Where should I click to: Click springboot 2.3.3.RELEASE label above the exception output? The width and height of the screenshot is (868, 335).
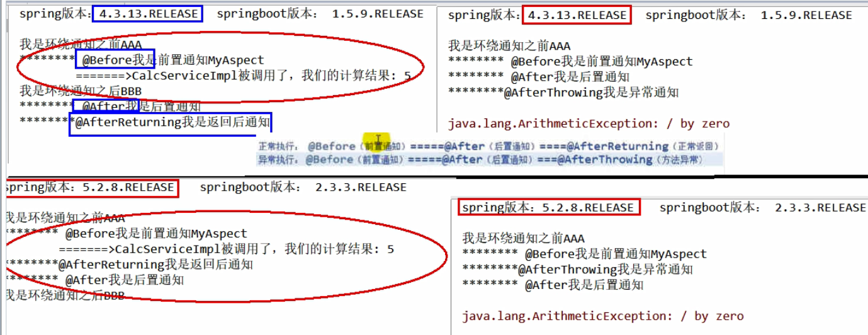click(x=763, y=208)
